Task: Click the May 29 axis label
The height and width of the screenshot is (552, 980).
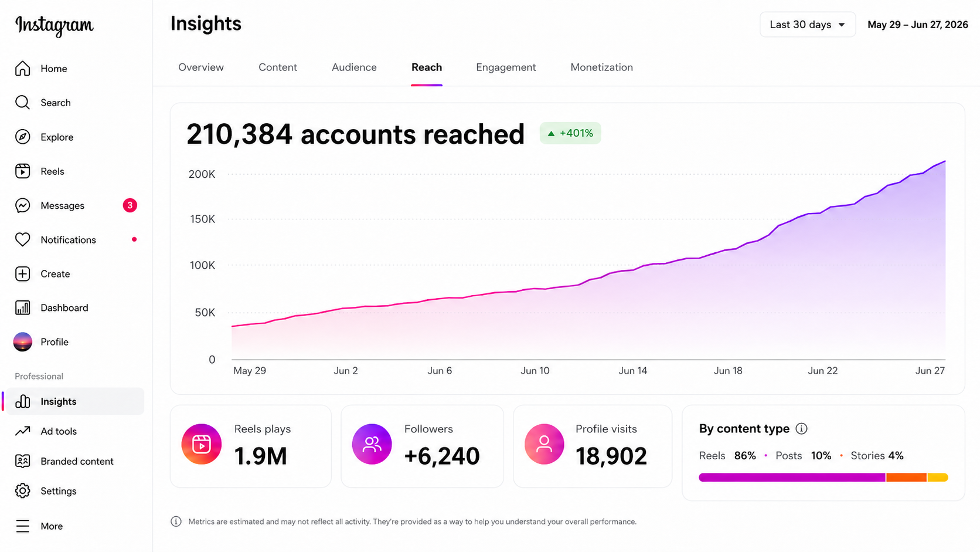Action: [x=250, y=371]
